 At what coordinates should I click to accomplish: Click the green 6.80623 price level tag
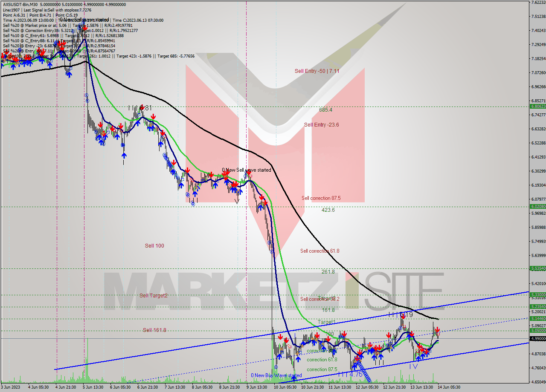click(537, 107)
